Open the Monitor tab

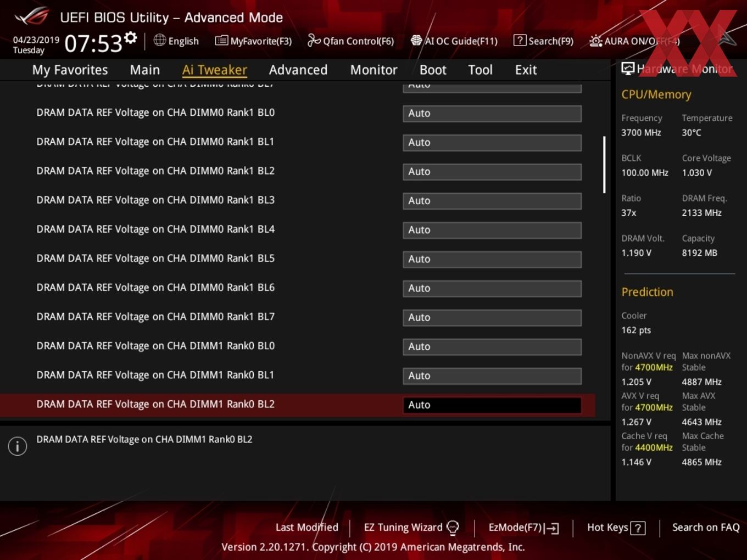tap(374, 70)
